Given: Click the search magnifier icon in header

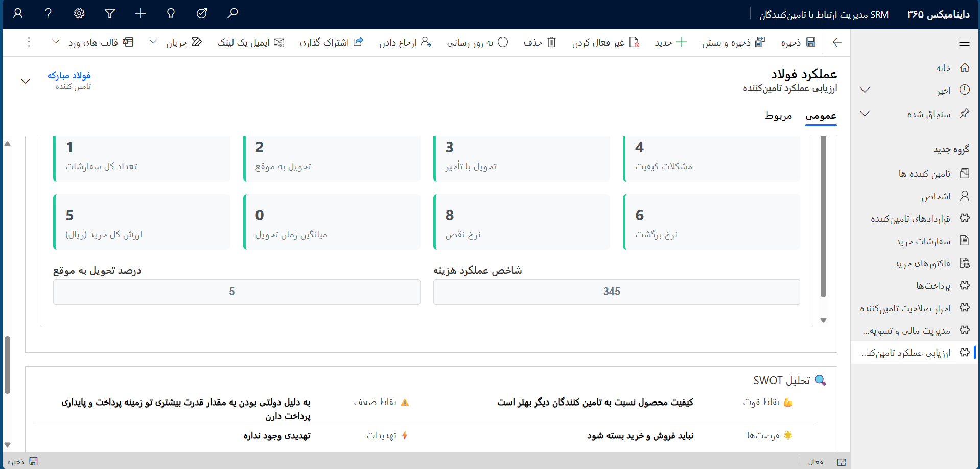Looking at the screenshot, I should (232, 14).
